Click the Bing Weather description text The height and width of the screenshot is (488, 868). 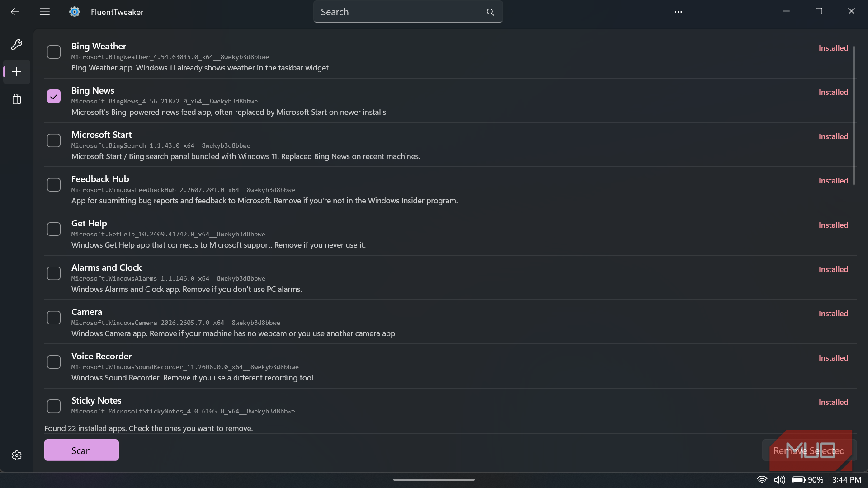coord(201,68)
